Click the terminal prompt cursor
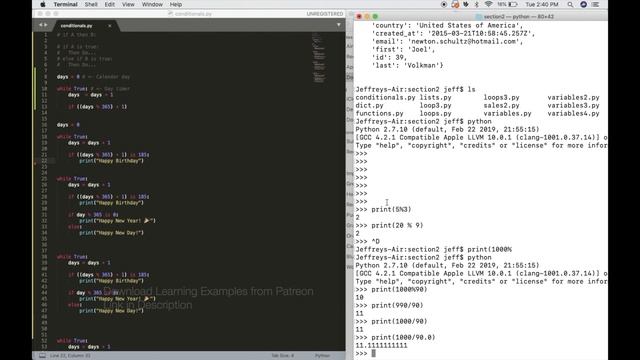640x360 pixels. tap(373, 353)
